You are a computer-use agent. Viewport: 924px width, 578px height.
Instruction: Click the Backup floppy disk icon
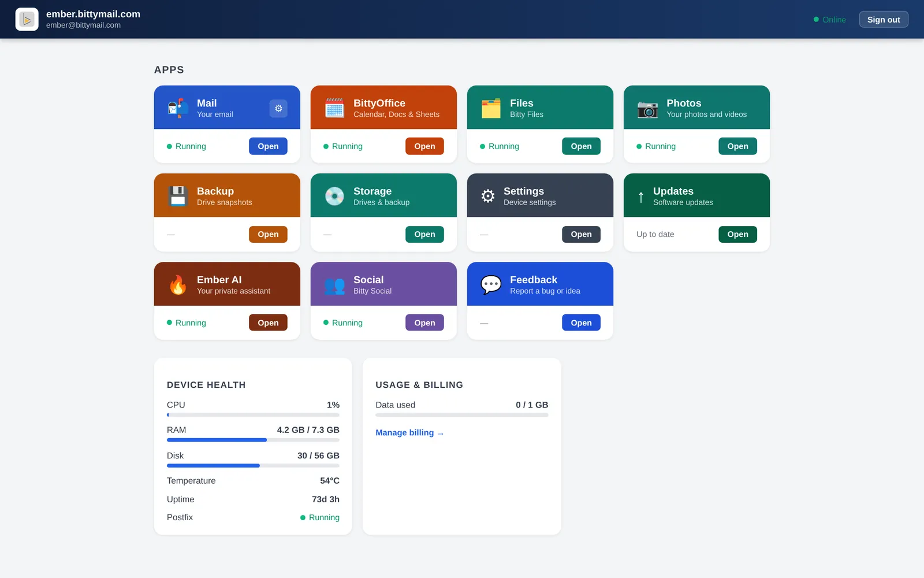tap(178, 196)
